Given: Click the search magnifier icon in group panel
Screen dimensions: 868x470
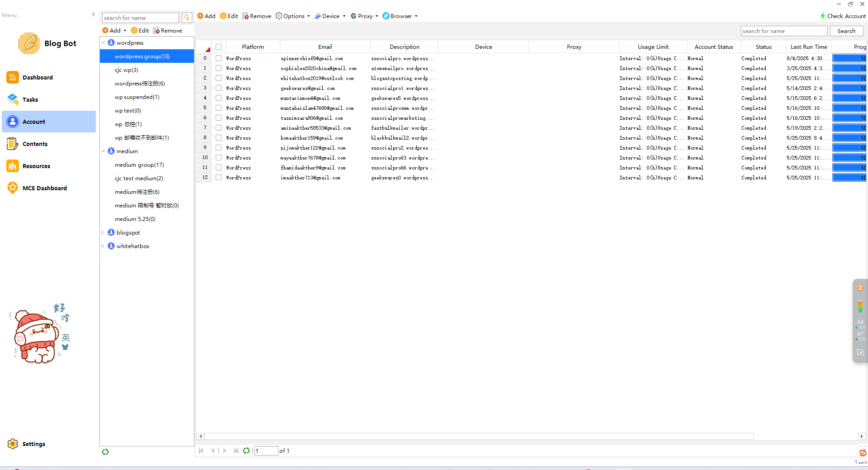Looking at the screenshot, I should point(186,18).
